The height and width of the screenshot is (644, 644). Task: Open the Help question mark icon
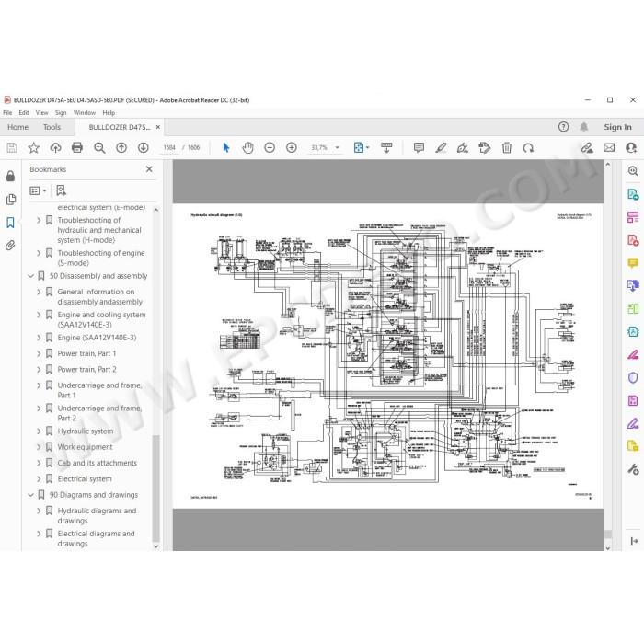pos(563,127)
